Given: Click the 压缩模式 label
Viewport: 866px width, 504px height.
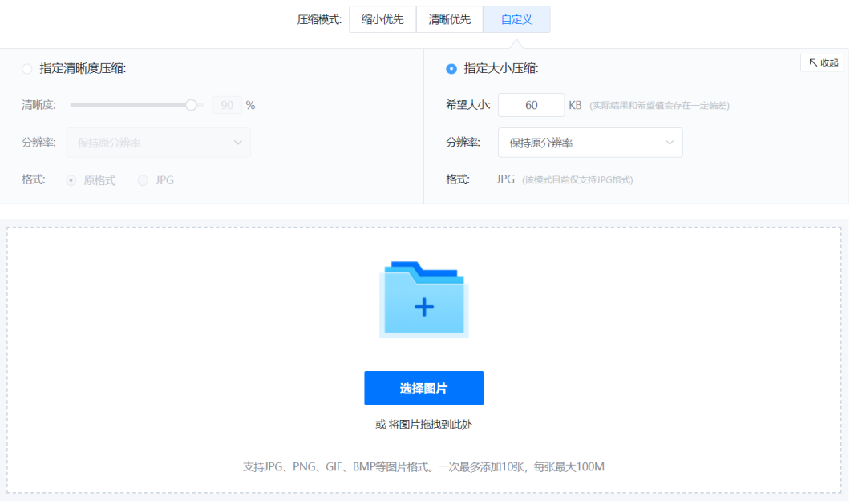Looking at the screenshot, I should coord(319,20).
